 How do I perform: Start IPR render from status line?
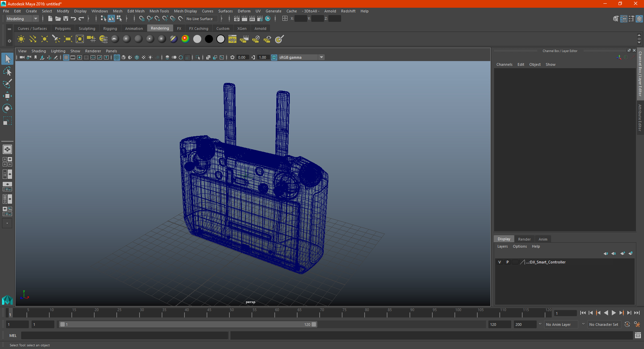point(252,19)
